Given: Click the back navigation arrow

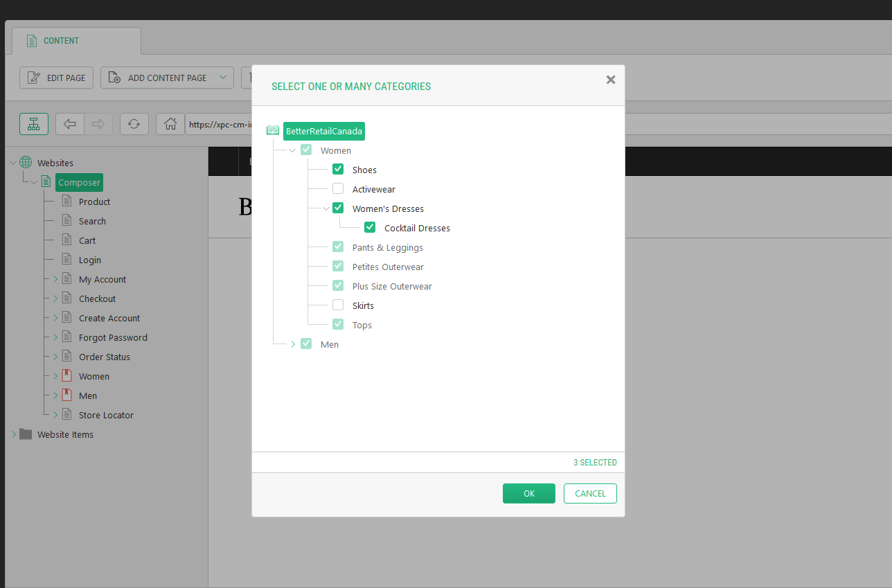Looking at the screenshot, I should tap(69, 123).
